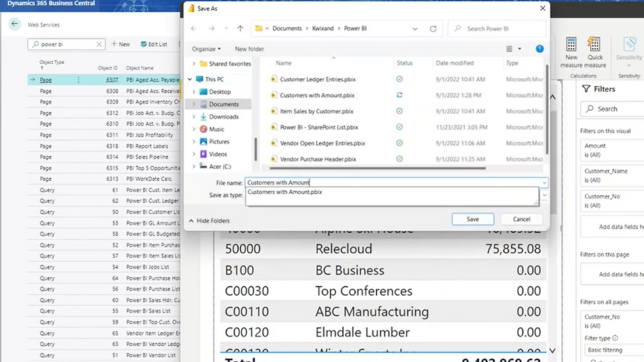Open Save as type dropdown arrow

tap(544, 195)
